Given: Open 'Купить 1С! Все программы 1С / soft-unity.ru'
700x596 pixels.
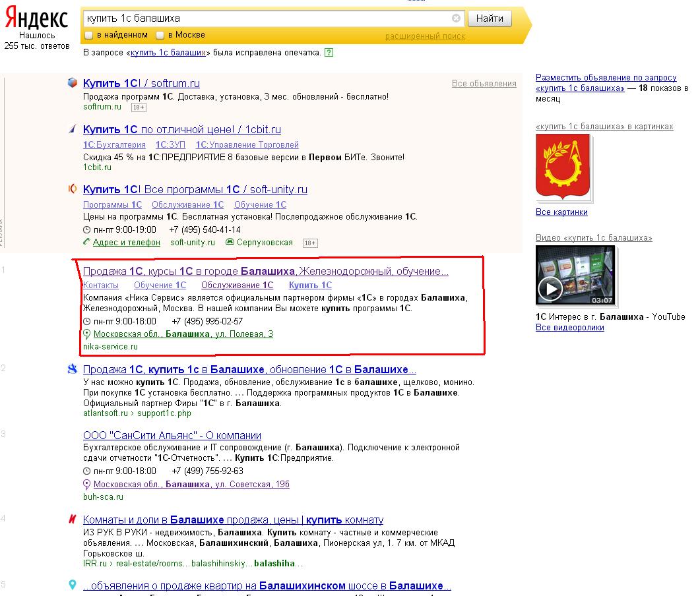Looking at the screenshot, I should tap(195, 189).
